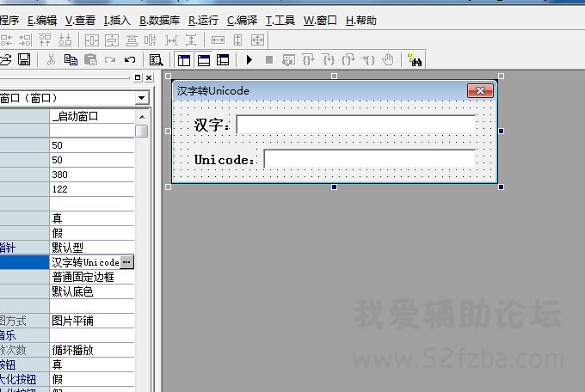Cut selection with the scissors icon
The height and width of the screenshot is (392, 585).
click(51, 59)
